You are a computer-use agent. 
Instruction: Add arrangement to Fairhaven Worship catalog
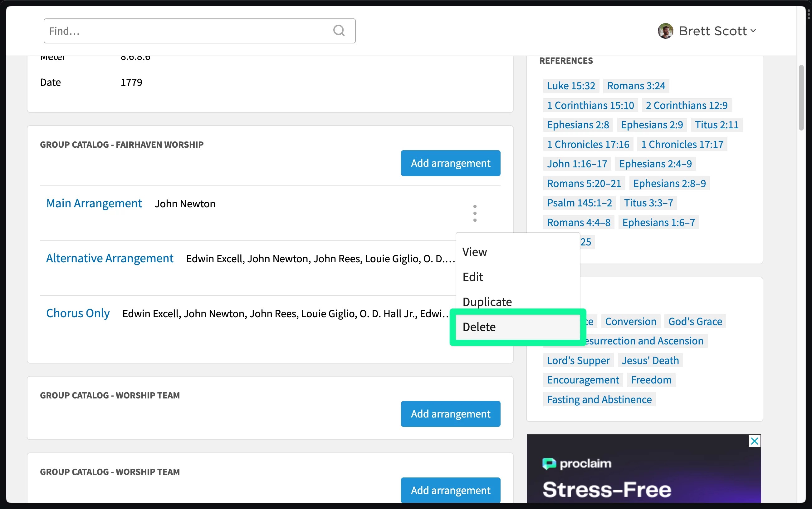pyautogui.click(x=450, y=163)
